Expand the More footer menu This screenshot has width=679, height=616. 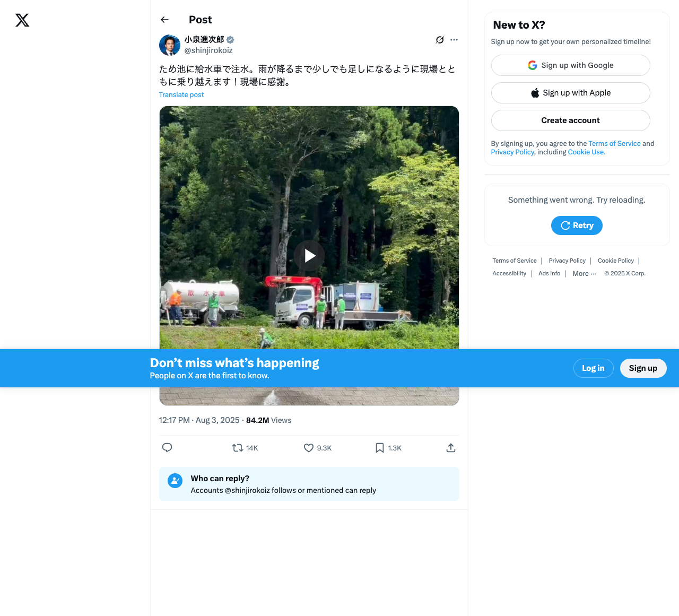[584, 274]
